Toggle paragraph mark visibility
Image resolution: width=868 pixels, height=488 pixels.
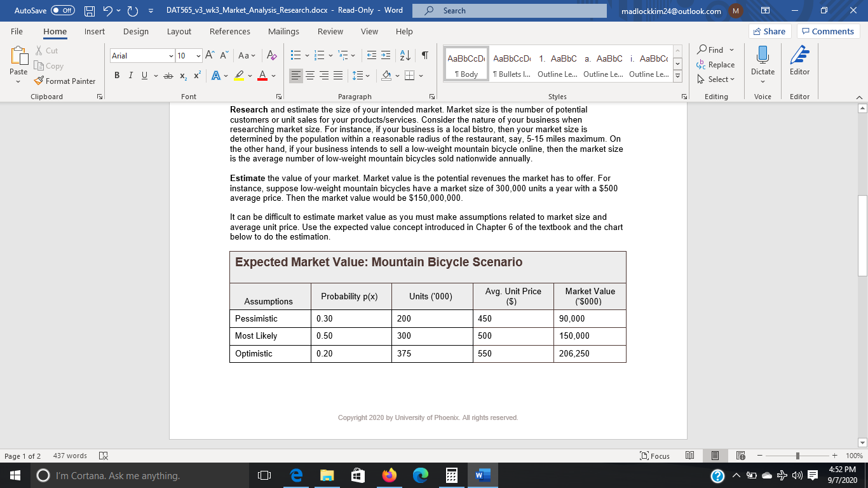(424, 55)
